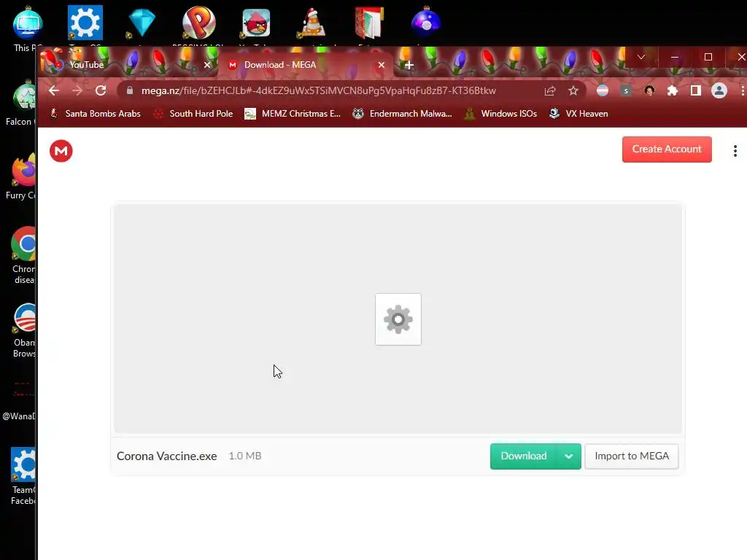Image resolution: width=747 pixels, height=560 pixels.
Task: Click the Corona Vaccine.exe file name
Action: tap(167, 456)
